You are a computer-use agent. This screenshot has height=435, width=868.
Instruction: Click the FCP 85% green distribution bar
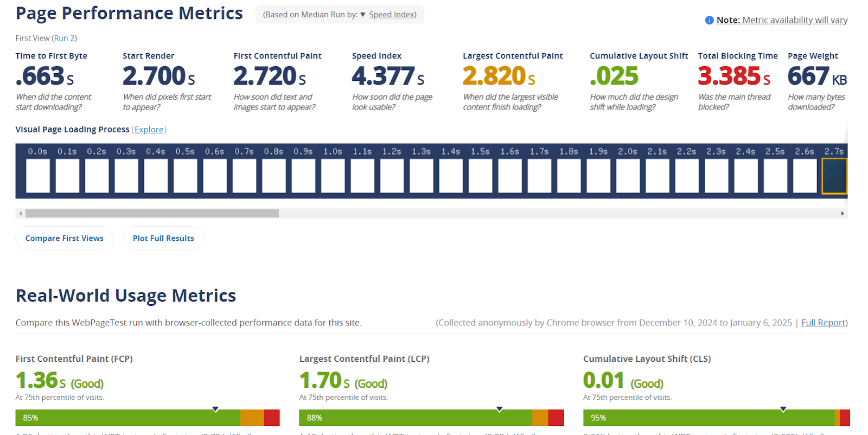point(128,418)
